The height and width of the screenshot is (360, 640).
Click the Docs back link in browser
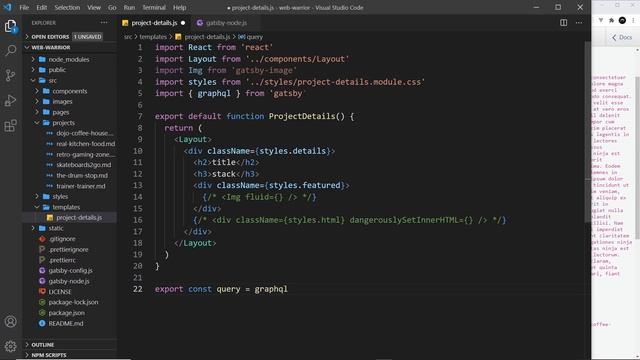tap(622, 37)
